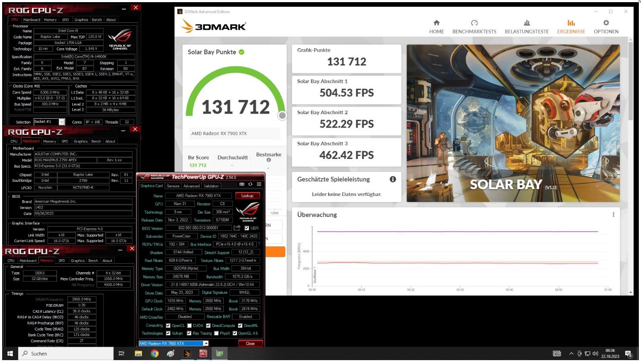Screen dimensions: 641x364
Task: Click the Lookup button in GPU-Z
Action: tap(247, 196)
